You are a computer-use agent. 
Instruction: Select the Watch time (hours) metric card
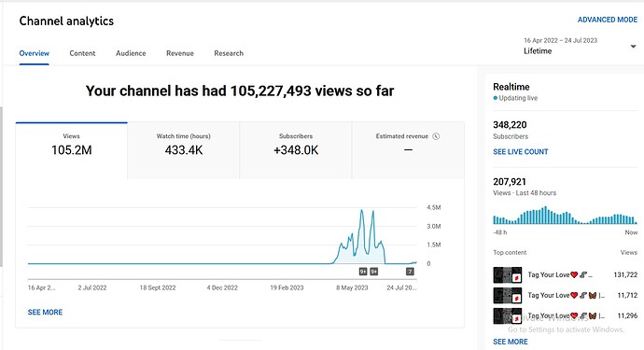[184, 150]
